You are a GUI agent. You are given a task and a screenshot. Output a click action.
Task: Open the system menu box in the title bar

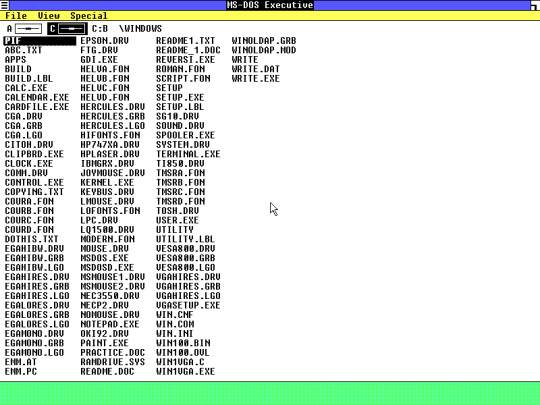[x=4, y=5]
